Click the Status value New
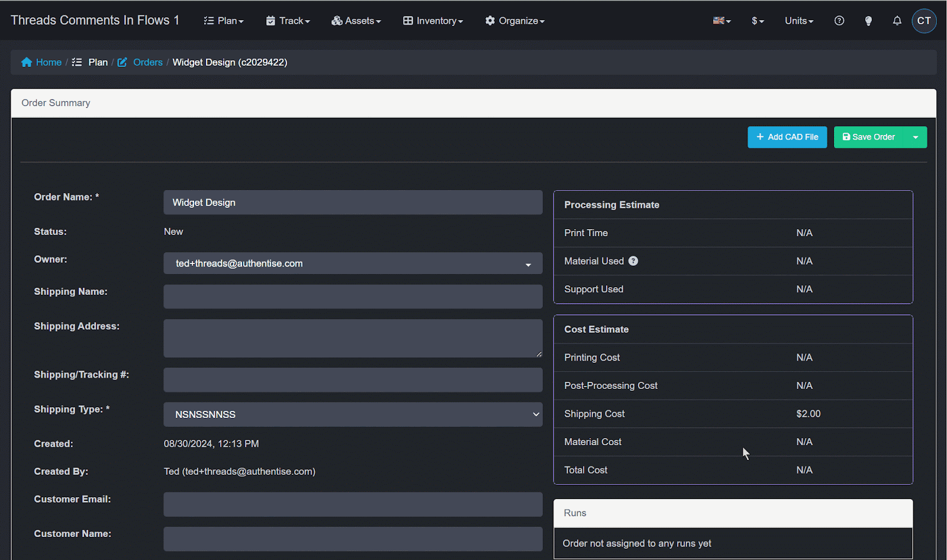This screenshot has height=560, width=947. 173,231
